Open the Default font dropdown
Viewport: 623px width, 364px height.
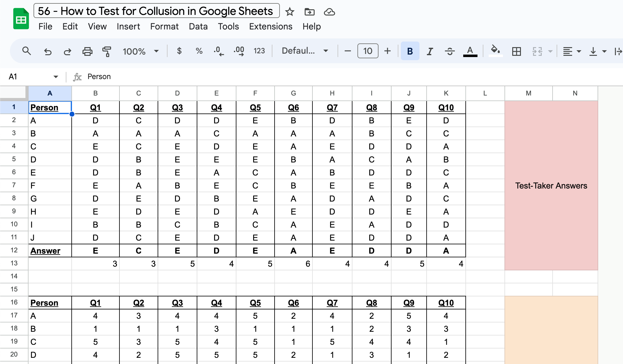305,51
